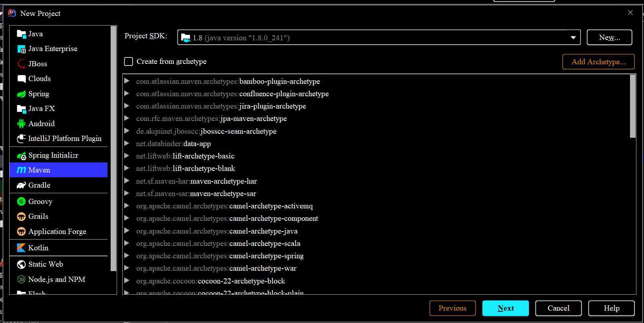The image size is (644, 323).
Task: Proceed with the Next button
Action: (x=505, y=308)
